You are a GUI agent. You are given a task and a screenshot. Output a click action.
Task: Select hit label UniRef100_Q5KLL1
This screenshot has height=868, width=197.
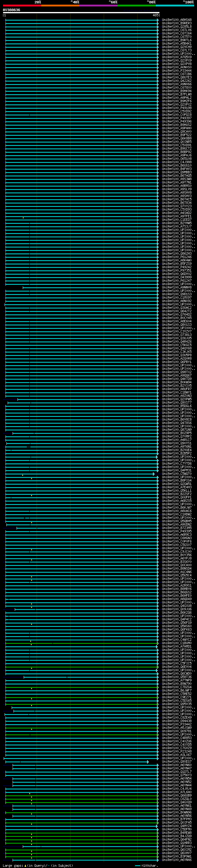[177, 491]
